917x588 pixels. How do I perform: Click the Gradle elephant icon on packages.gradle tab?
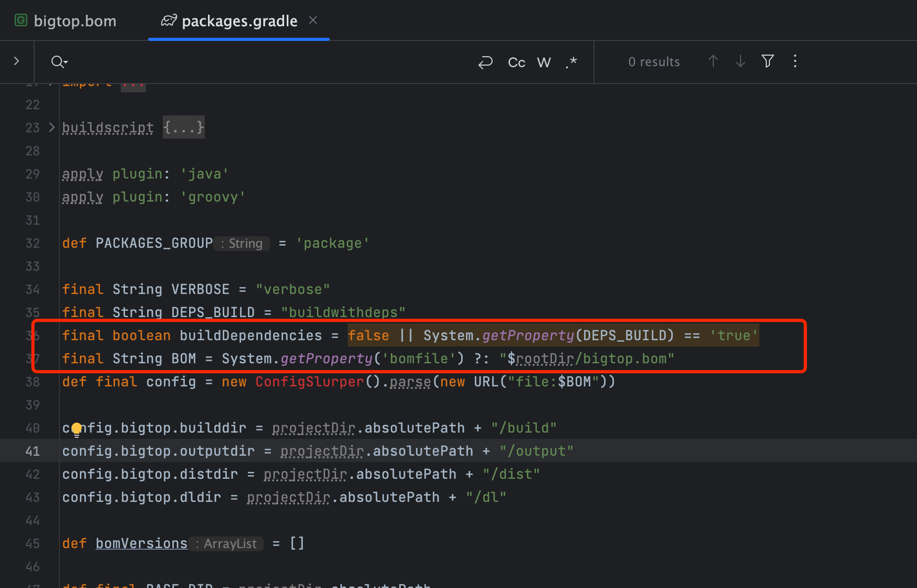(169, 20)
